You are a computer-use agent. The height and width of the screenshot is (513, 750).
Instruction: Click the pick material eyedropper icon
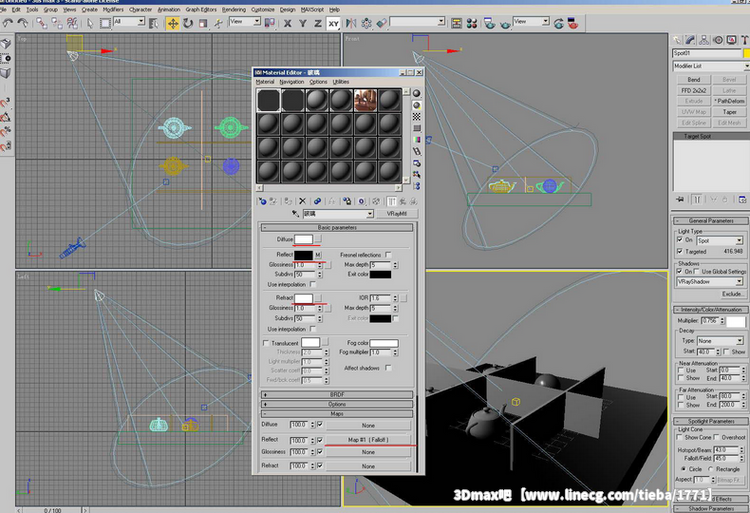click(296, 214)
